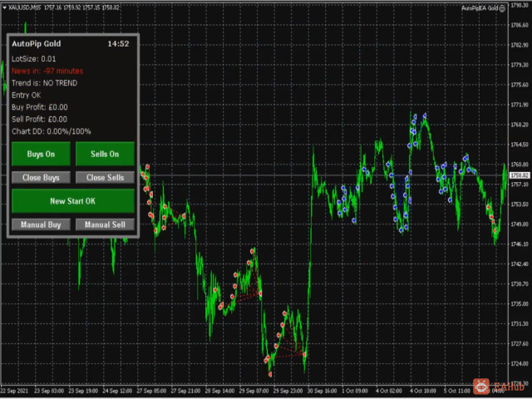Image resolution: width=532 pixels, height=399 pixels.
Task: Select the AutoPip Gold panel title
Action: tap(37, 44)
